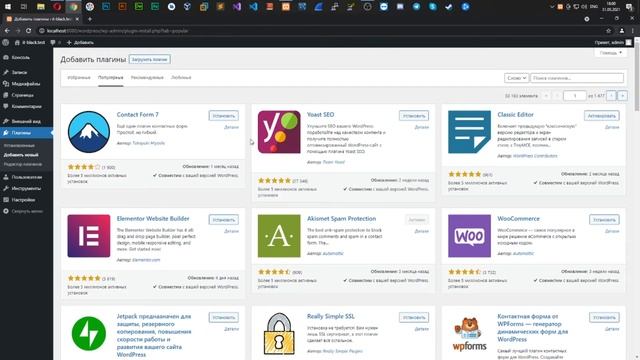Install the WooCommerce plugin
Viewport: 640px width, 360px height.
[x=604, y=220]
